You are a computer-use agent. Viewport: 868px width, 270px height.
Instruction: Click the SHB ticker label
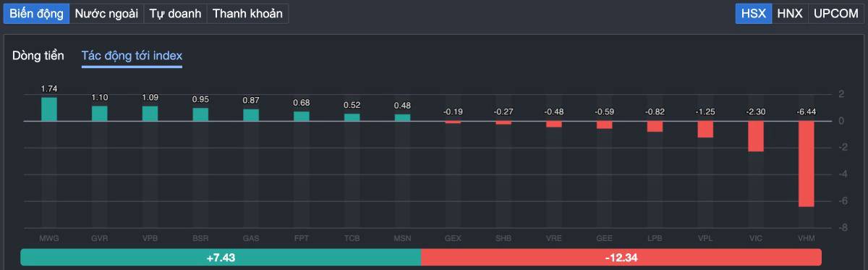click(x=503, y=238)
